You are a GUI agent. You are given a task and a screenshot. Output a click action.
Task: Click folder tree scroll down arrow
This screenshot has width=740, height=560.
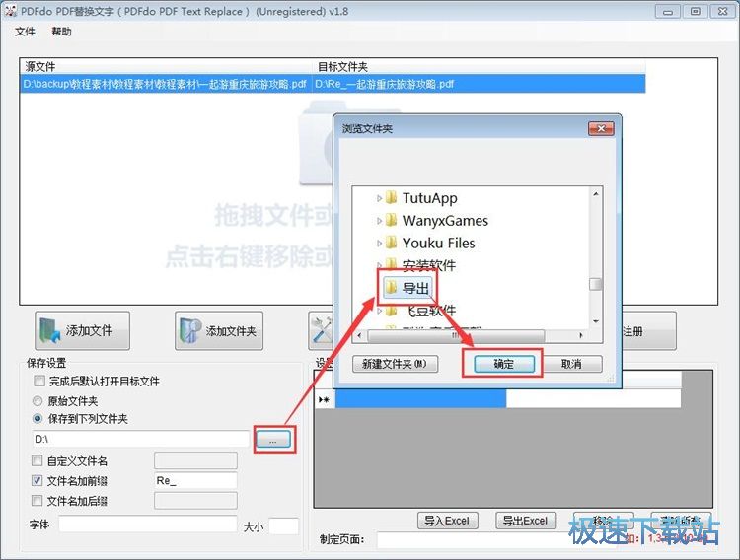tap(596, 321)
